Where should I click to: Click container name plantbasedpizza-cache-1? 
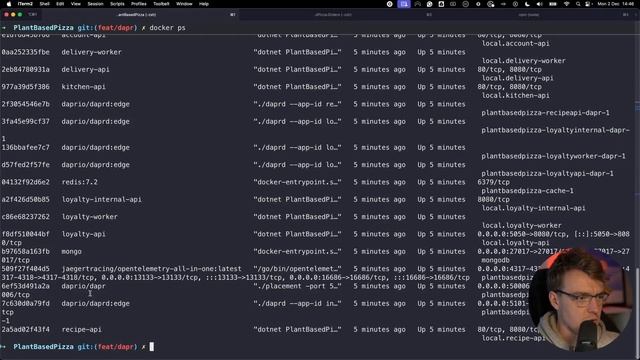pyautogui.click(x=527, y=191)
